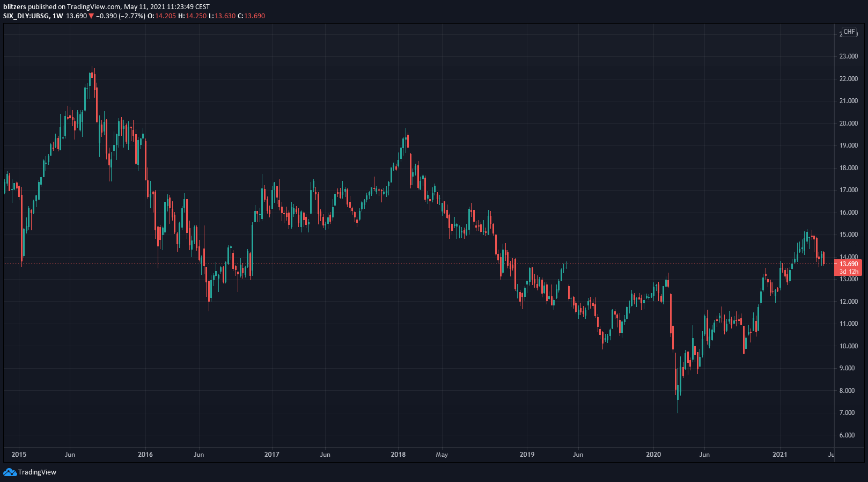Click the 2015 label on time axis
868x482 pixels.
tap(19, 455)
